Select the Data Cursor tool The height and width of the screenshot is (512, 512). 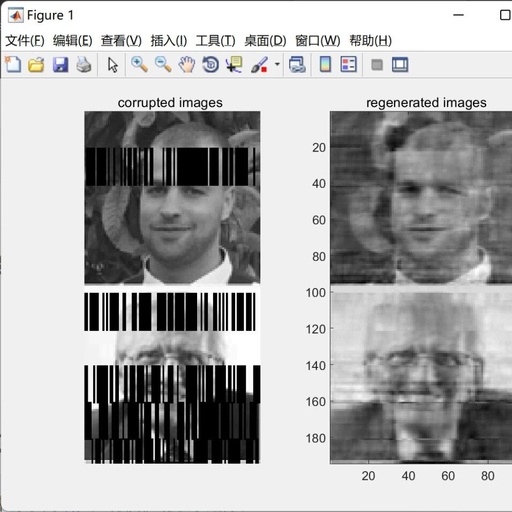pos(234,64)
